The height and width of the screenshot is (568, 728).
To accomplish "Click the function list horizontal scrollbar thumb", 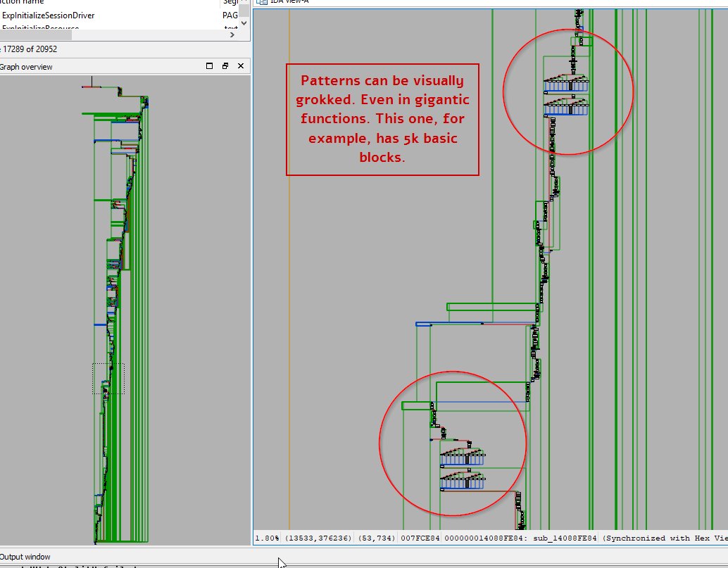I will click(36, 34).
